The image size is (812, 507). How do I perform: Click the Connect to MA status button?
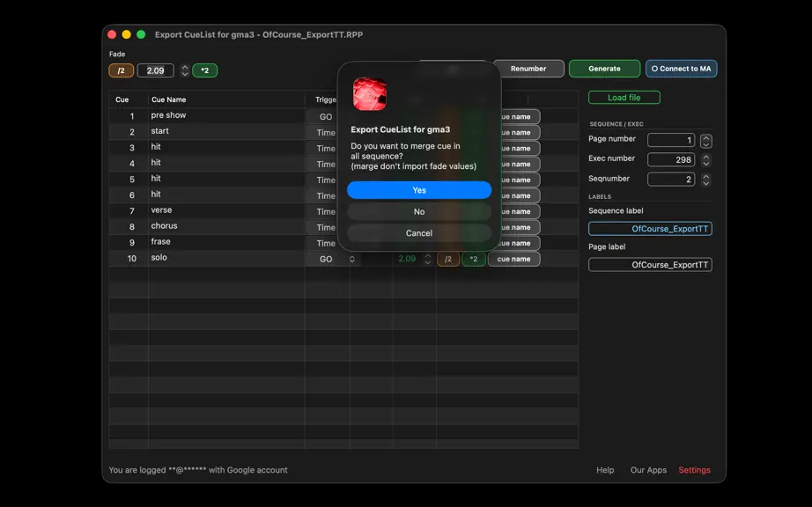click(x=681, y=69)
